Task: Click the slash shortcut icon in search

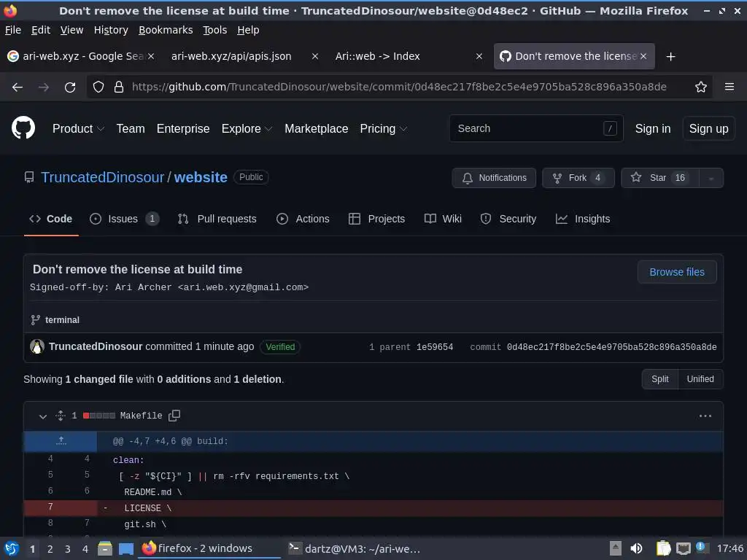Action: (610, 128)
